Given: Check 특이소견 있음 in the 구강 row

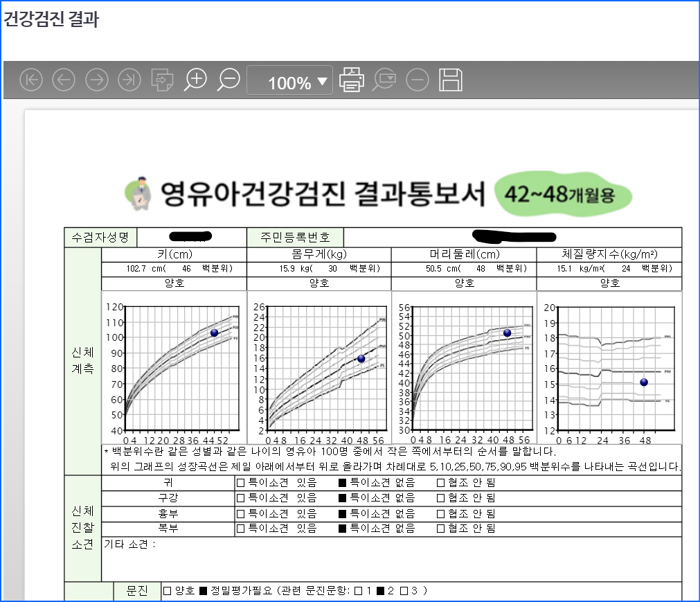Looking at the screenshot, I should [x=241, y=498].
